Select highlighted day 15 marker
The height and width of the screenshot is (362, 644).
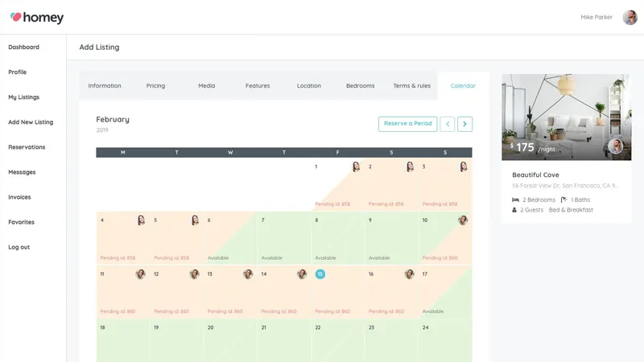320,274
